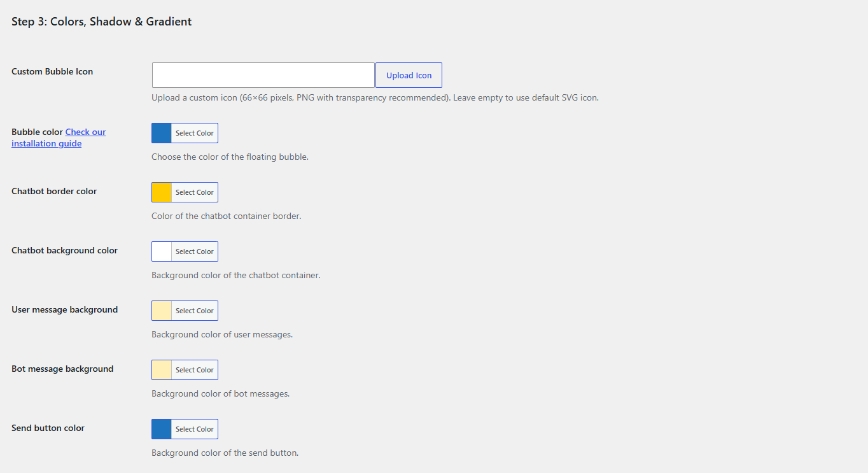Click the Upload Icon button
The height and width of the screenshot is (473, 868).
(x=409, y=75)
